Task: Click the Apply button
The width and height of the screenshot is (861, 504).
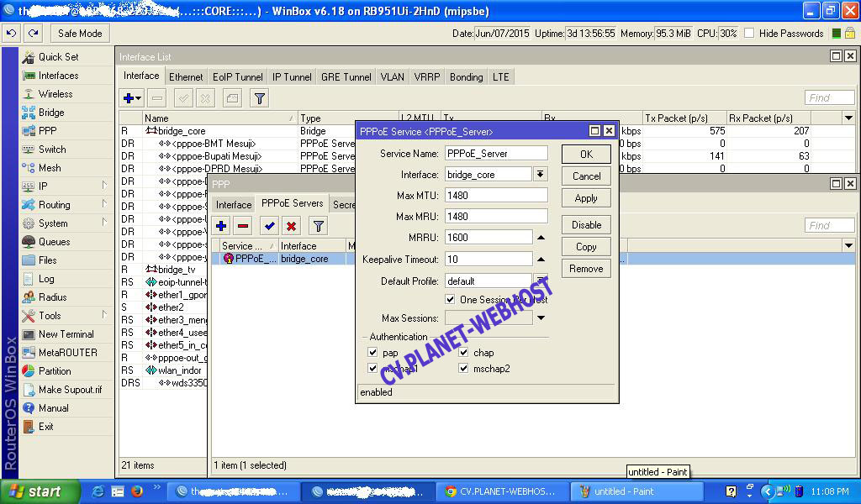Action: tap(586, 198)
